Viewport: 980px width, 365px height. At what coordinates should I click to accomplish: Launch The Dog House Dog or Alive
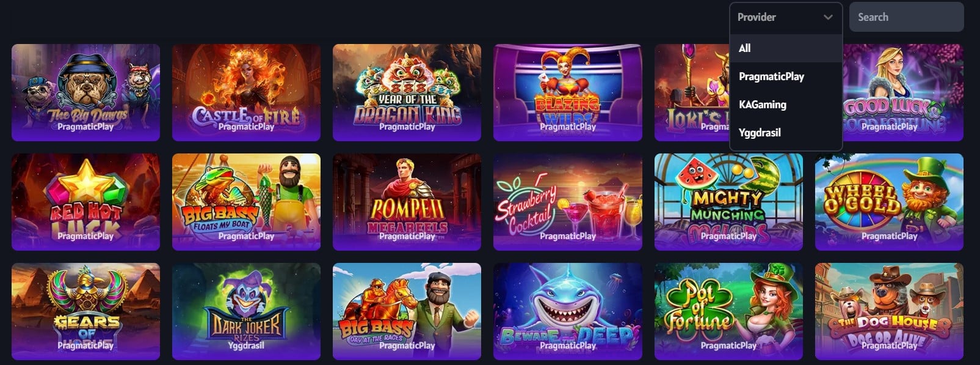coord(889,311)
